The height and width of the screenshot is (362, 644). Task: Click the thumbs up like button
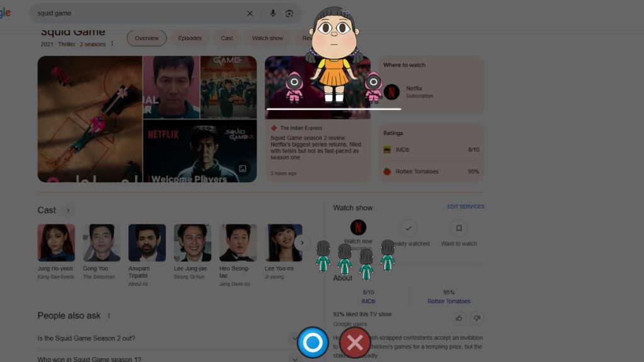[x=458, y=318]
